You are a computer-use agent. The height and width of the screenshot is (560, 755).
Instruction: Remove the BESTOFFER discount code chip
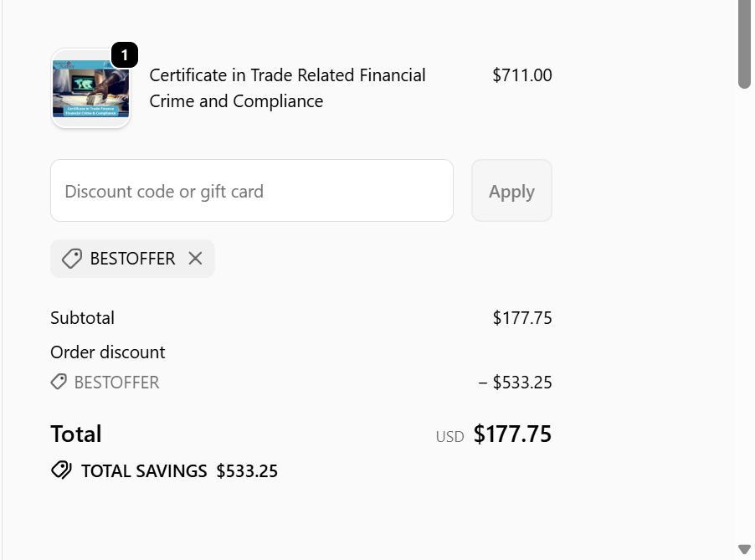(195, 259)
